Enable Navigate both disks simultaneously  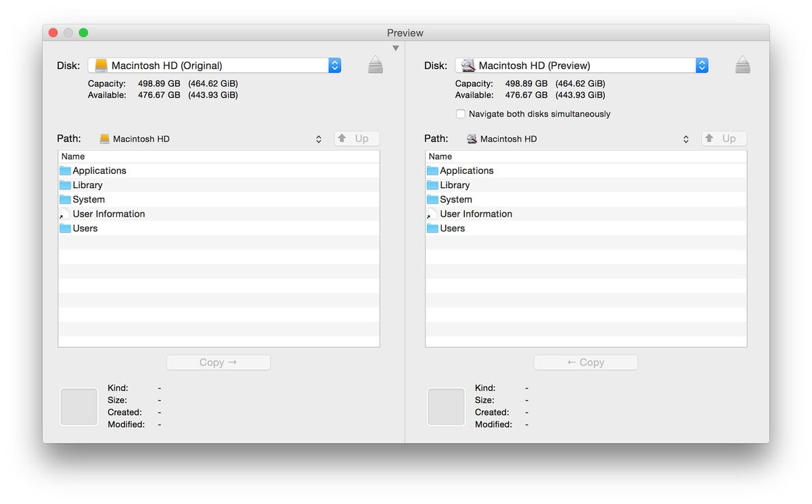pos(461,114)
